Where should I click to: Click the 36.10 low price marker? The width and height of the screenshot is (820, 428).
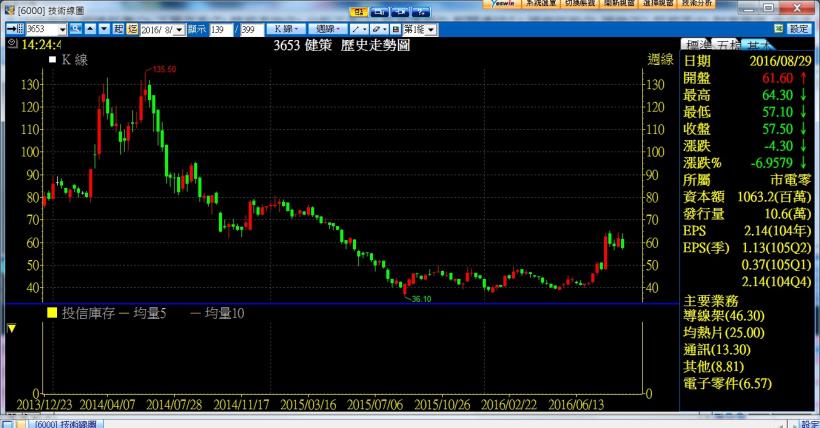coord(422,299)
